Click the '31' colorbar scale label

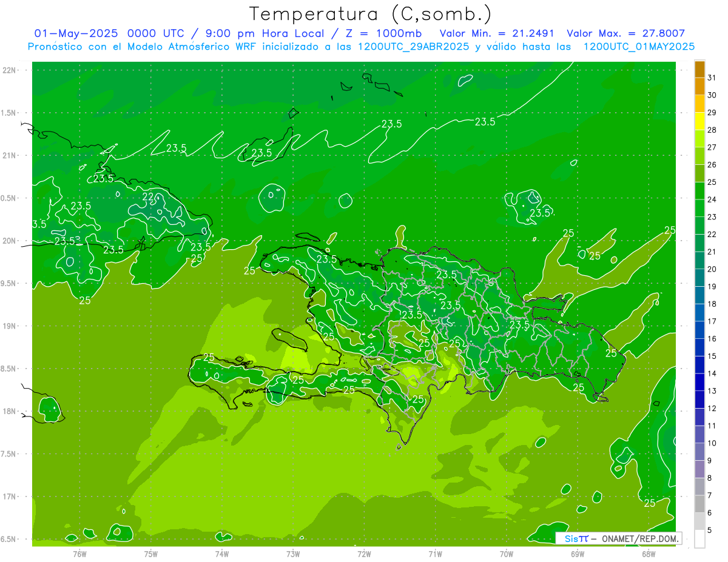(x=712, y=78)
